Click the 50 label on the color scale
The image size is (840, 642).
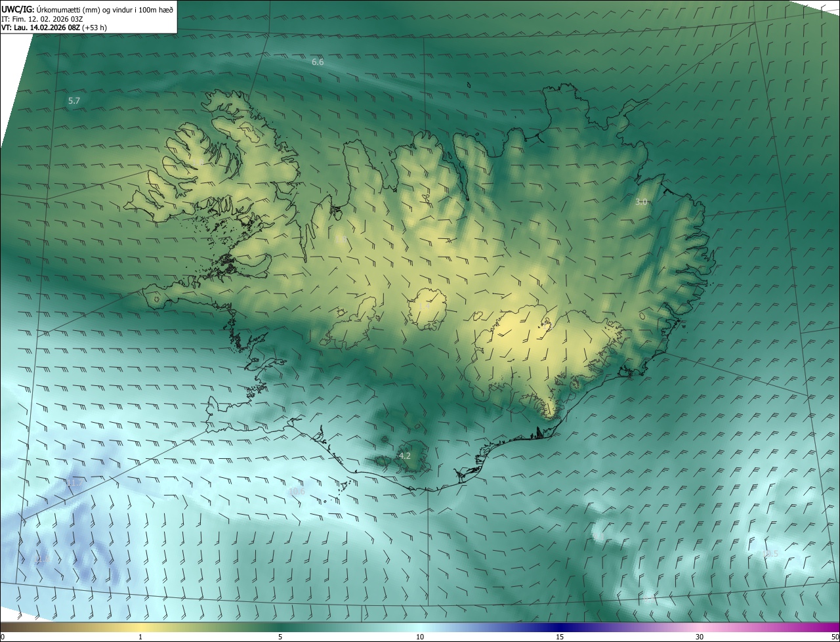834,637
